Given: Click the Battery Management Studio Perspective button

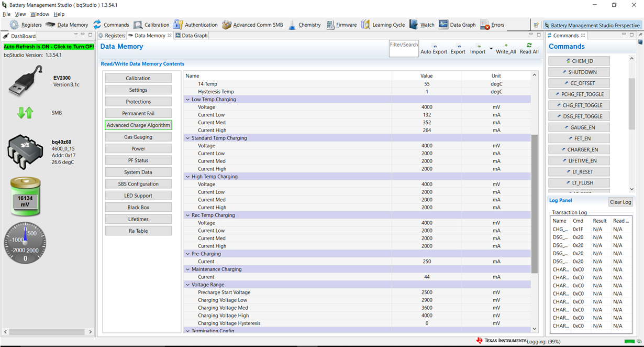Looking at the screenshot, I should tap(592, 25).
